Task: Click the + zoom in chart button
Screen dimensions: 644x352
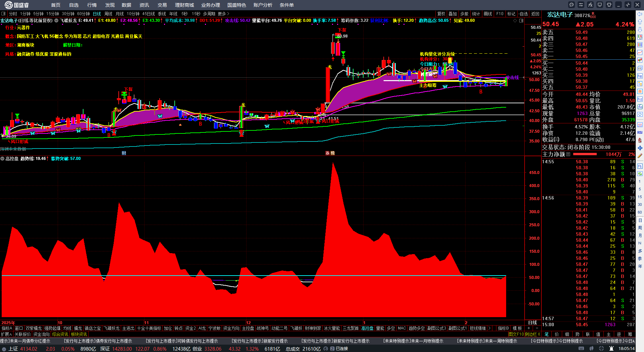Action: click(529, 328)
